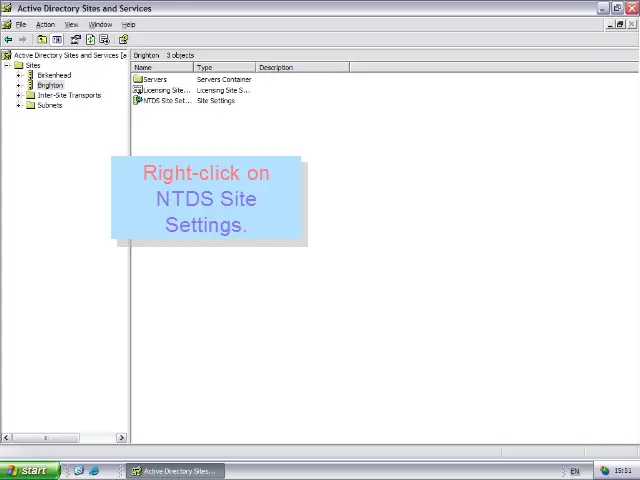
Task: Select Birkenhead in the console tree
Action: tap(54, 75)
